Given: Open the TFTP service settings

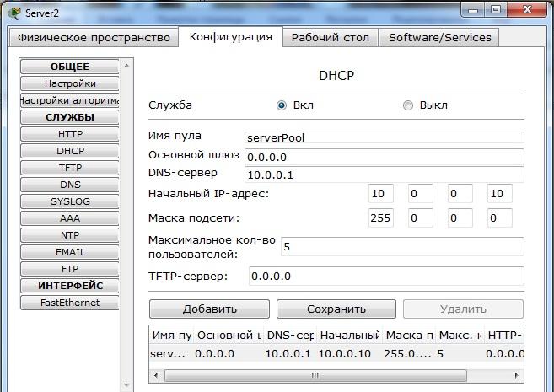Looking at the screenshot, I should (x=70, y=168).
